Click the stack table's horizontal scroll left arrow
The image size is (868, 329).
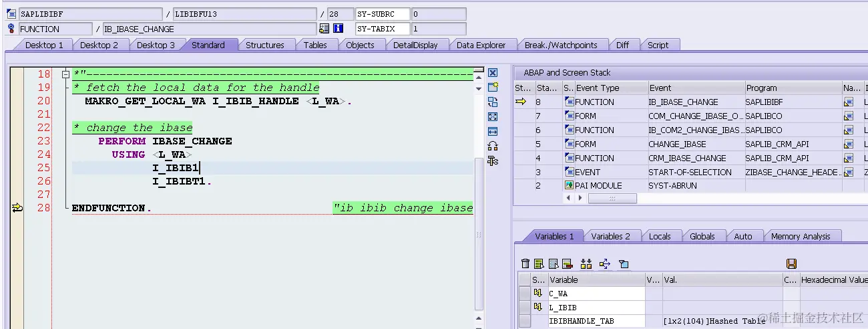[x=570, y=199]
